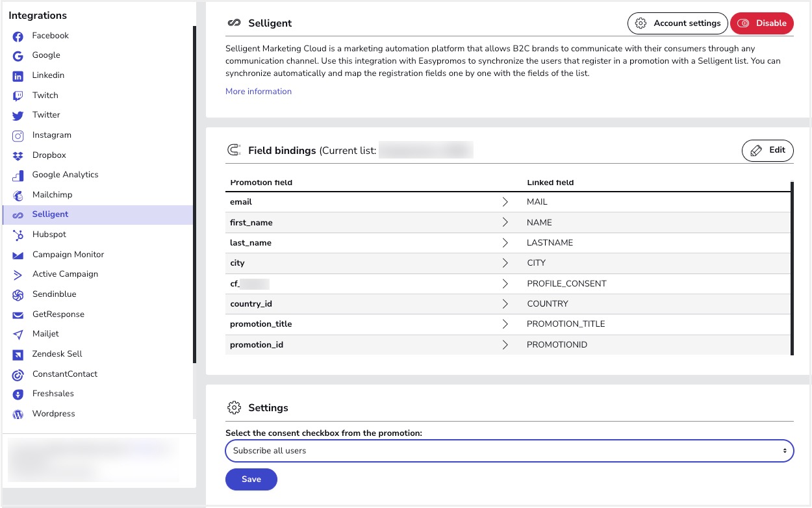This screenshot has height=508, width=812.
Task: Click the arrow in the promotion_title row
Action: click(505, 324)
